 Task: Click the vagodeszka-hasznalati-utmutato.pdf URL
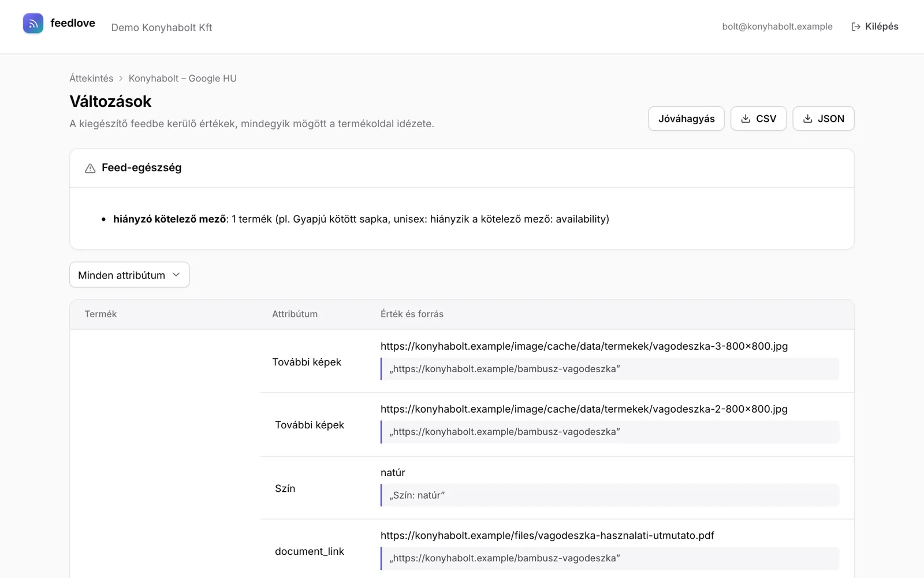click(547, 536)
